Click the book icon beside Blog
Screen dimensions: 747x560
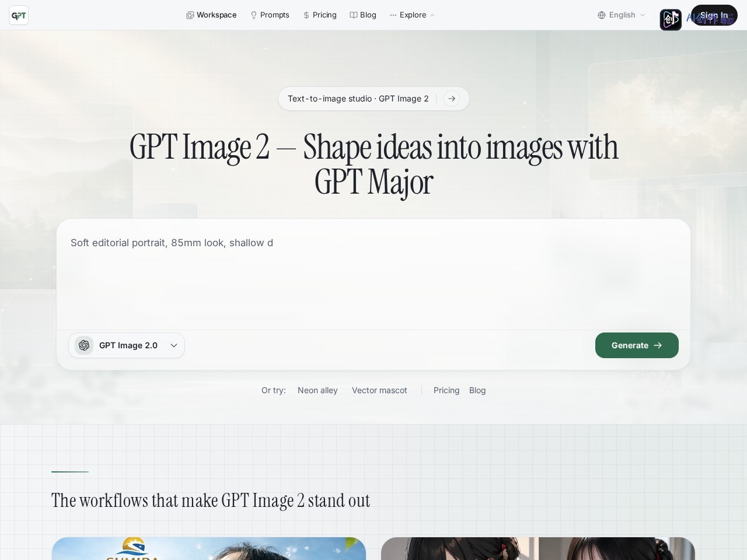pyautogui.click(x=354, y=15)
